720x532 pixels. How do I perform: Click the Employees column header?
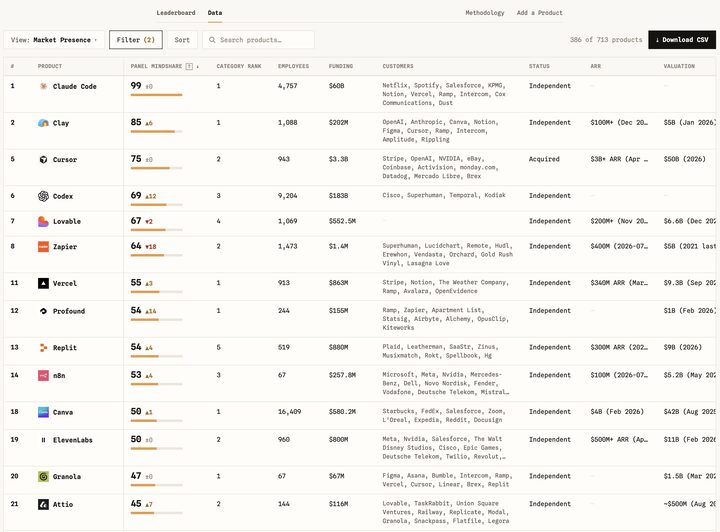[293, 66]
